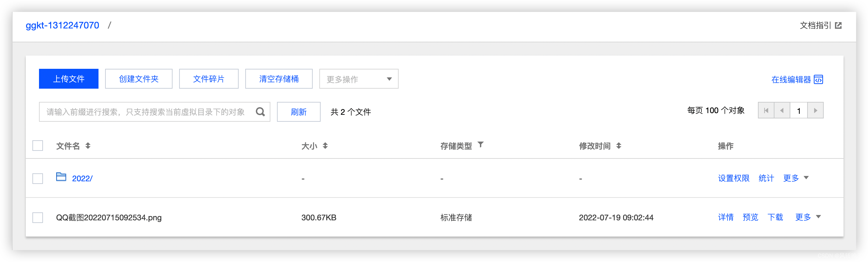868x262 pixels.
Task: Open the 在线编辑器 link
Action: 791,80
